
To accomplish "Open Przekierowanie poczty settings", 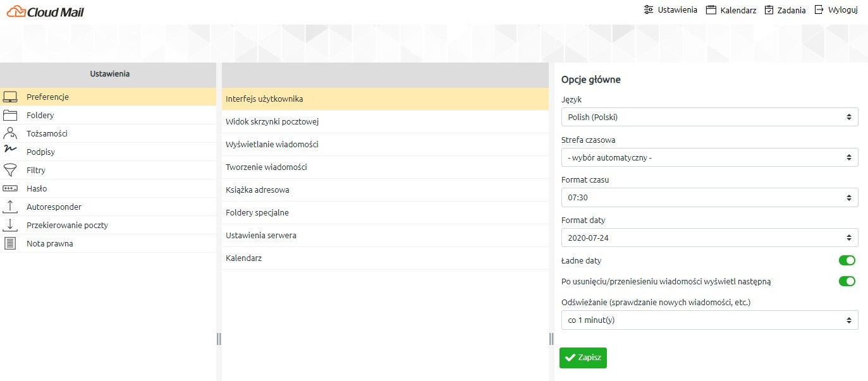I will coord(108,225).
